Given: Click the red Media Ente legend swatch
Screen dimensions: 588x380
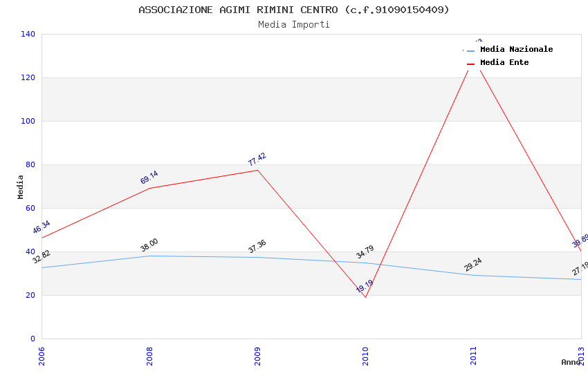Looking at the screenshot, I should click(470, 64).
